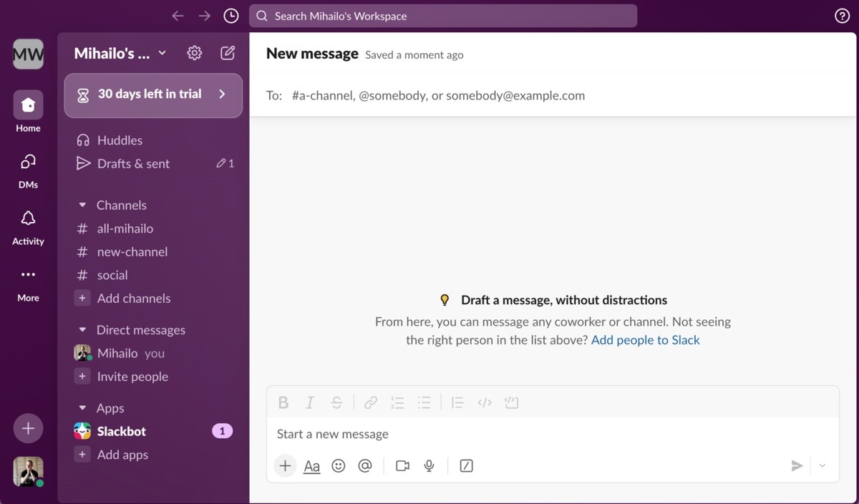Toggle blockquote formatting
This screenshot has width=859, height=504.
458,403
